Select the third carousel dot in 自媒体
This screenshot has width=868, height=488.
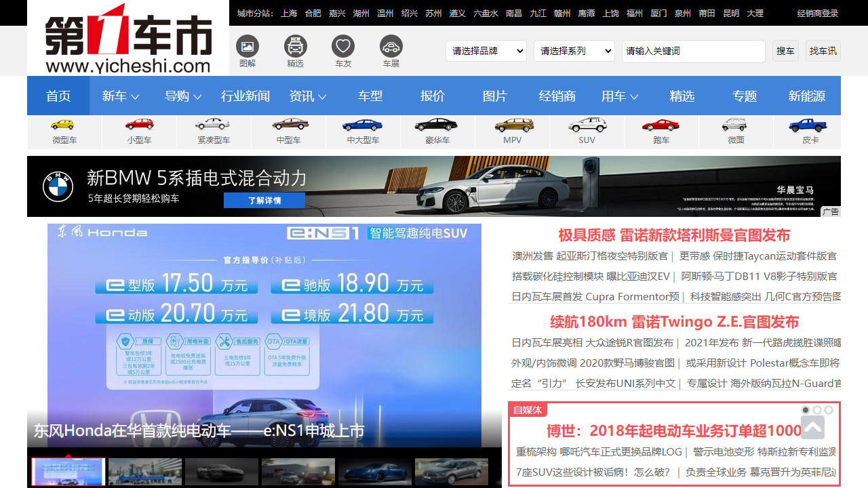tap(829, 410)
